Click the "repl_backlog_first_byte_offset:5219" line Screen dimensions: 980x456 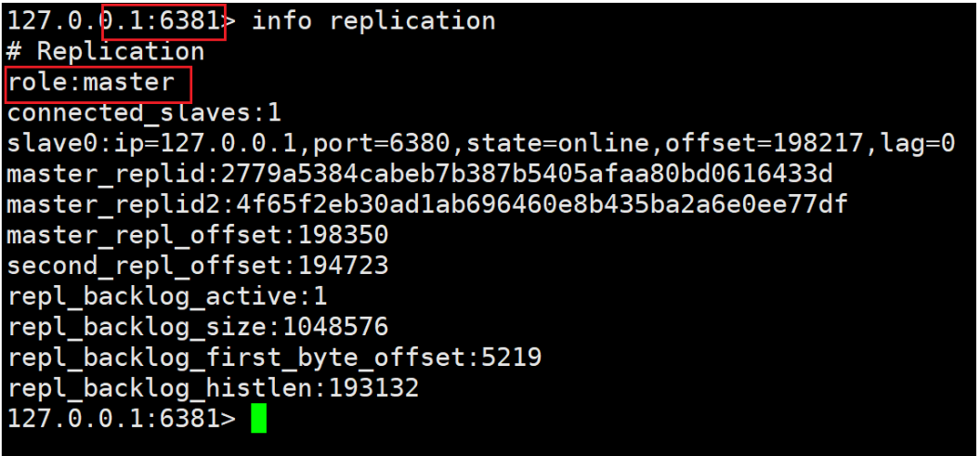(x=274, y=358)
